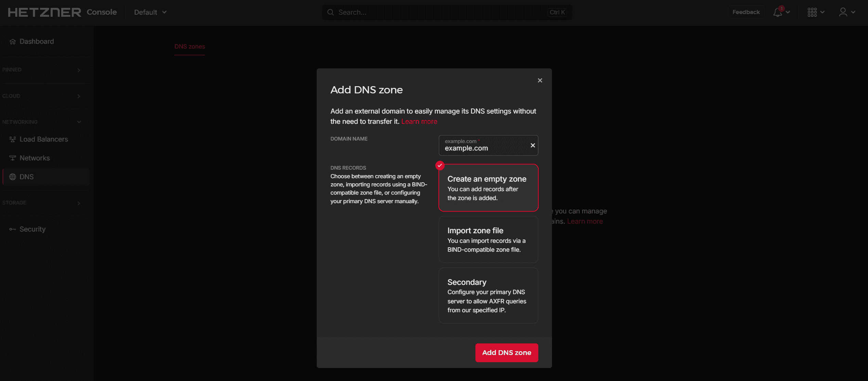Expand the Storage sidebar section

(x=79, y=203)
